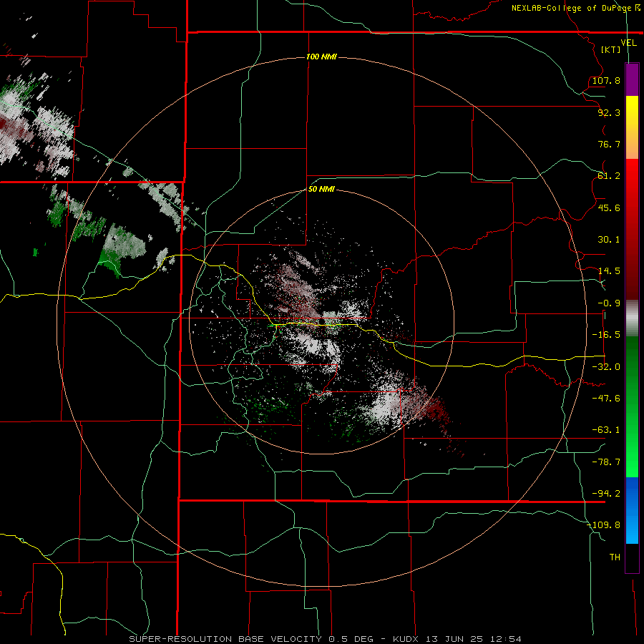Pick the black TH segment of the color bar
The height and width of the screenshot is (644, 644).
tap(632, 557)
